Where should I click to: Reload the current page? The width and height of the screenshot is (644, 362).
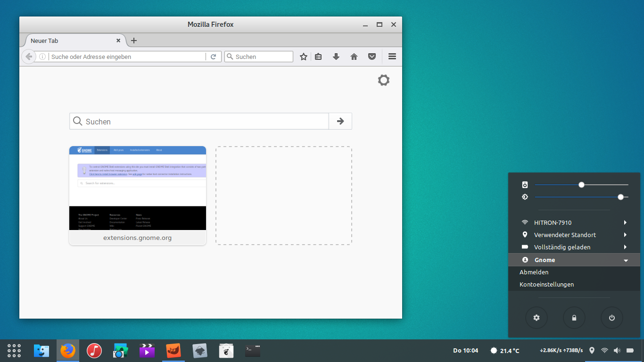coord(213,57)
